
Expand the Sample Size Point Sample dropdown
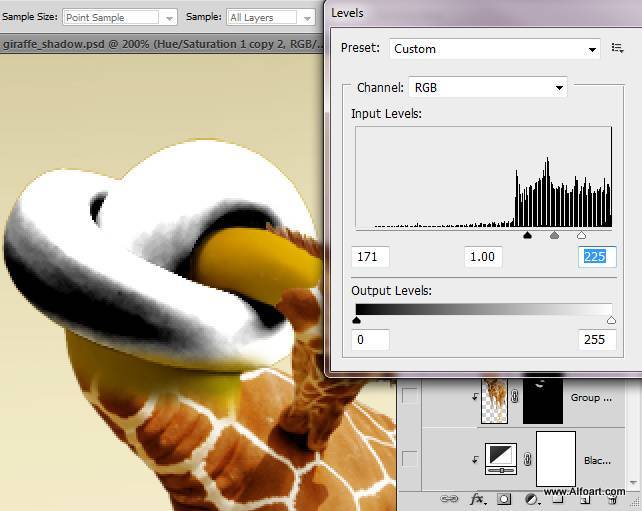[119, 18]
